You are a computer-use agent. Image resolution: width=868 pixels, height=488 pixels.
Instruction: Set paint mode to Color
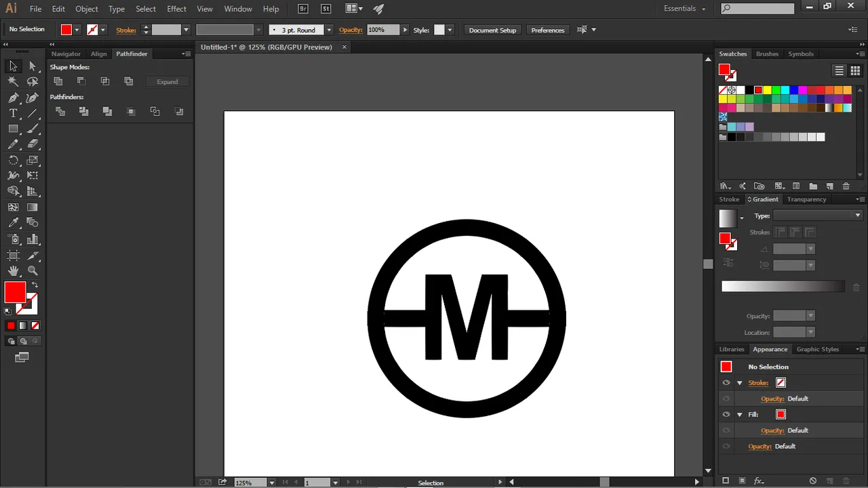(x=11, y=326)
